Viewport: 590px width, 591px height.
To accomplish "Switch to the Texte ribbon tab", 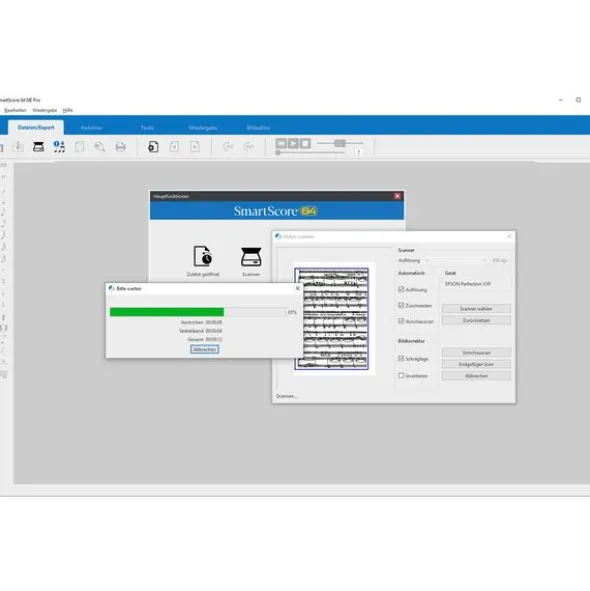I will (147, 128).
